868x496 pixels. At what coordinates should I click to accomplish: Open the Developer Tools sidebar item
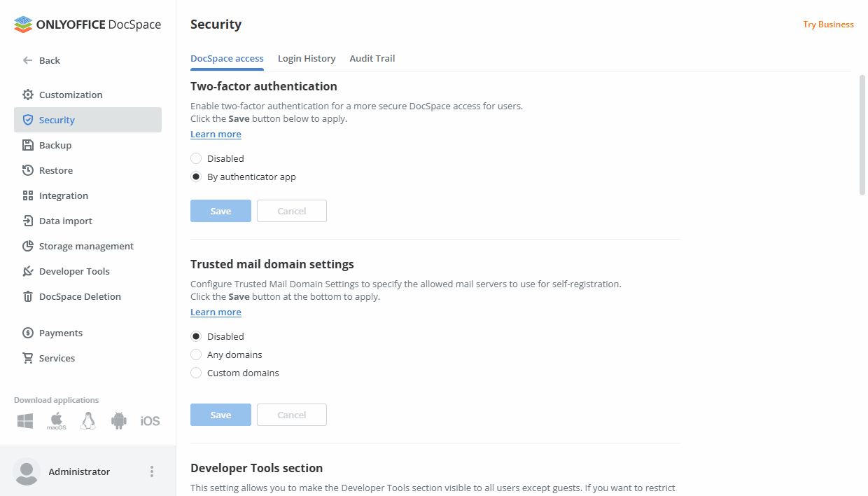click(x=73, y=270)
